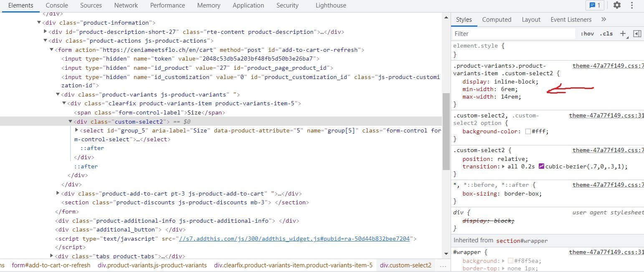Add a new style rule with plus icon
Image resolution: width=644 pixels, height=272 pixels.
coord(623,34)
